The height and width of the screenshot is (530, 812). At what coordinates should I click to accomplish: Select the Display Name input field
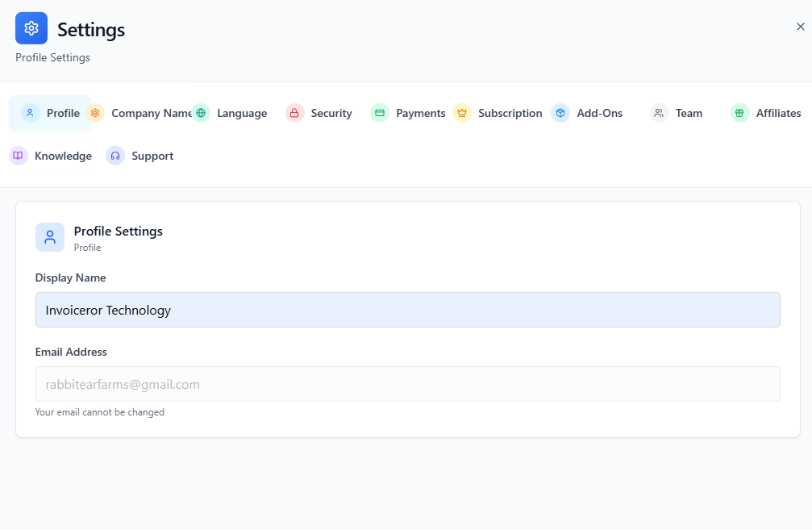407,309
